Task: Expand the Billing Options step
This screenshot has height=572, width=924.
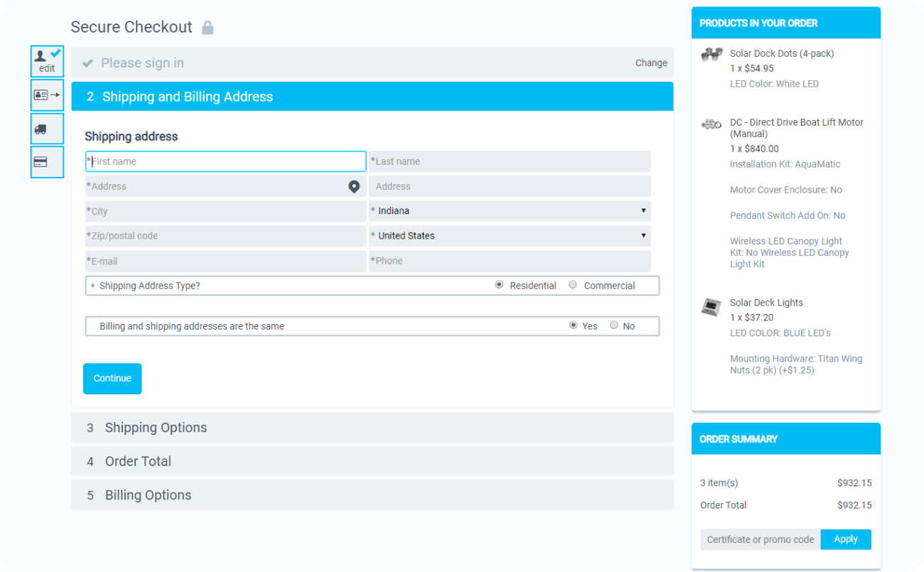Action: coord(372,495)
